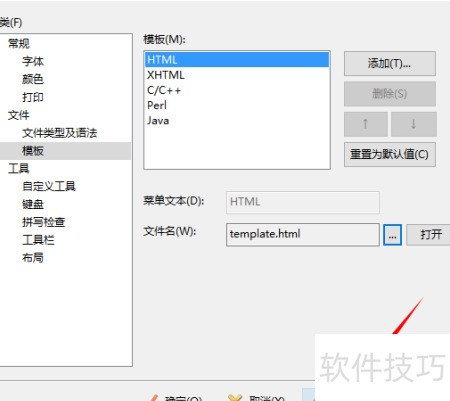Open the 颜色 category
450x401 pixels.
click(33, 79)
